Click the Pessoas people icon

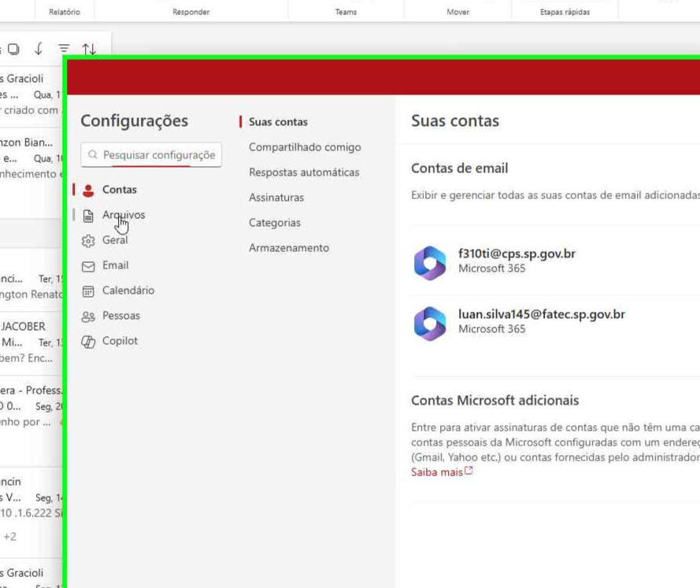[88, 316]
